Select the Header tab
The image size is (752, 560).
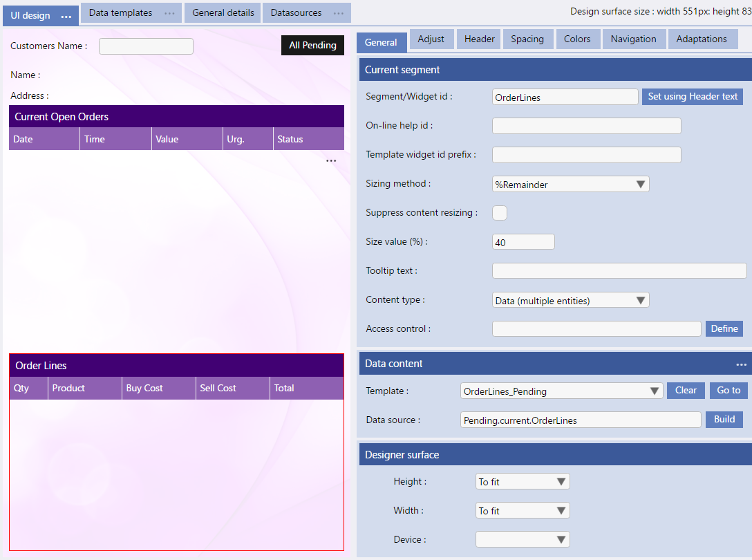[479, 39]
